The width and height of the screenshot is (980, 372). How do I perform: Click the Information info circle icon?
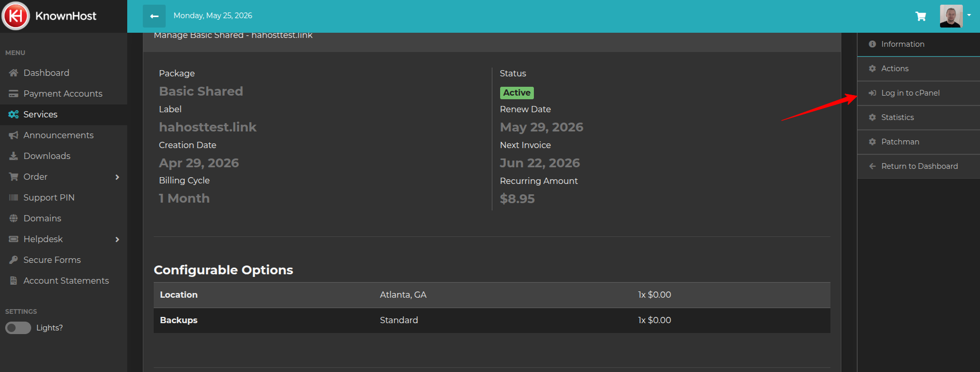pos(872,44)
